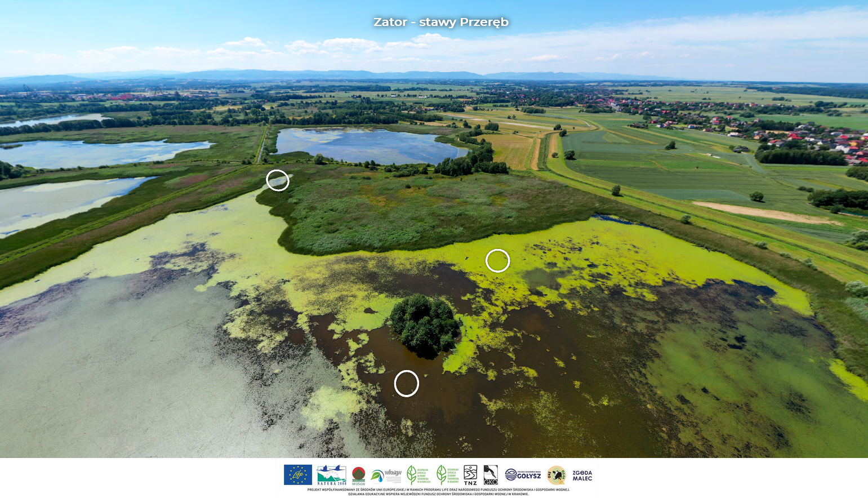Select the Zgoda Malec logo
Screen dimensions: 868x498
pos(582,475)
